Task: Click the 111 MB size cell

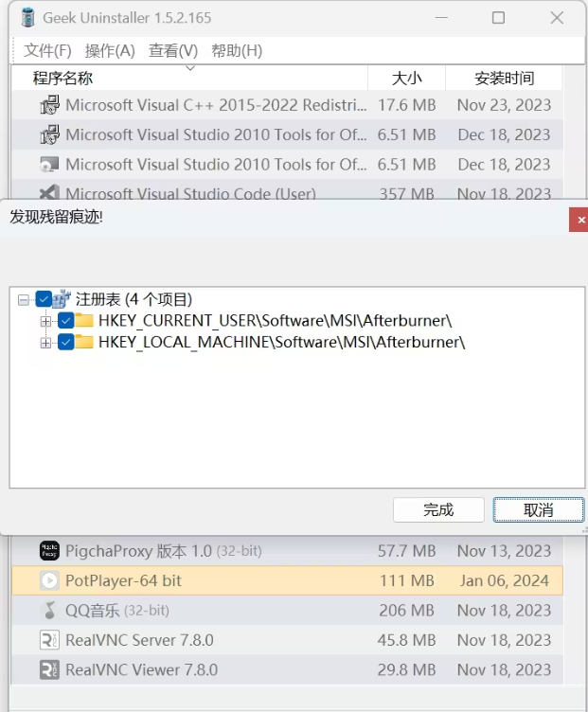Action: [x=406, y=580]
